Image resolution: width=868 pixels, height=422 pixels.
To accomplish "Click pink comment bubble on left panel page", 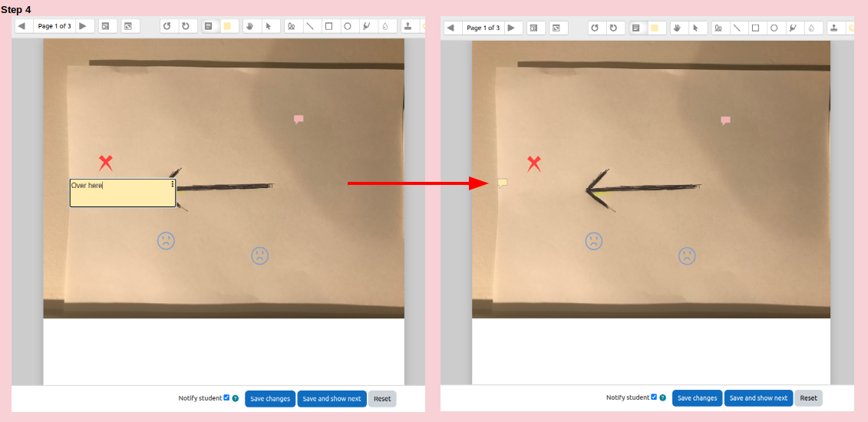I will (299, 119).
